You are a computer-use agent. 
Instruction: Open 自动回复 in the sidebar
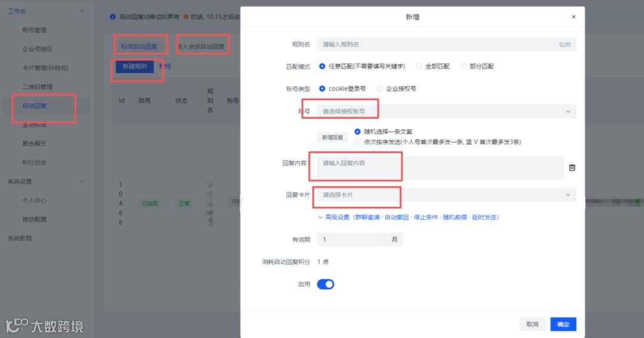tap(35, 106)
